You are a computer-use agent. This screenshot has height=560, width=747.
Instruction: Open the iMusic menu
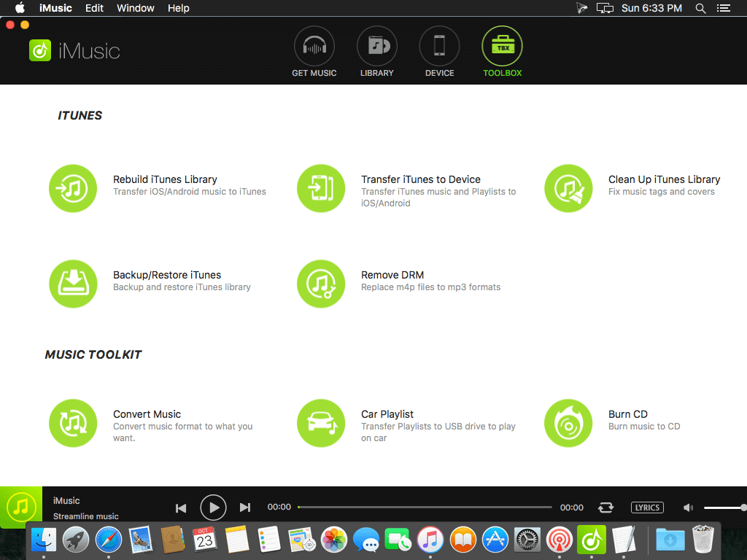click(x=55, y=8)
